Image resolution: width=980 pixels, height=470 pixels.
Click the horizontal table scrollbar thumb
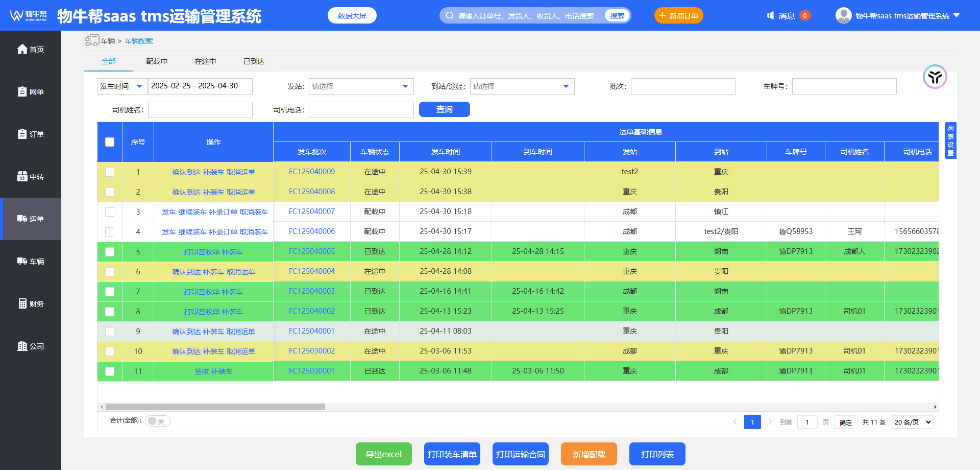point(215,407)
